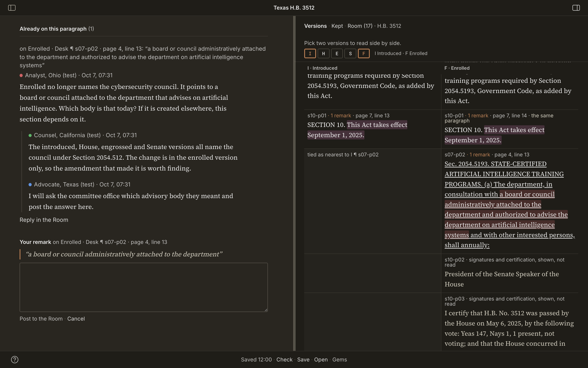The image size is (588, 368).
Task: Click "Analyst, Ohio (test)" author line
Action: (66, 75)
